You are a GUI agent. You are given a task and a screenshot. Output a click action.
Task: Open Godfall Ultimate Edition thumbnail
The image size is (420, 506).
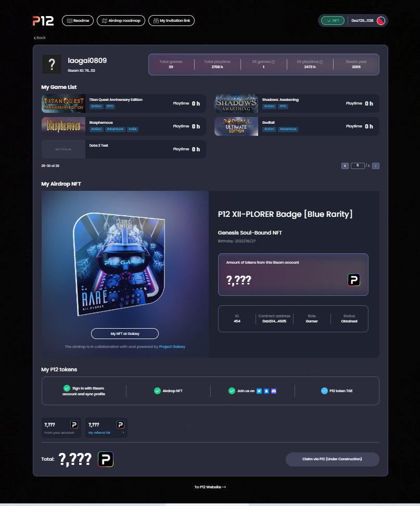click(236, 126)
